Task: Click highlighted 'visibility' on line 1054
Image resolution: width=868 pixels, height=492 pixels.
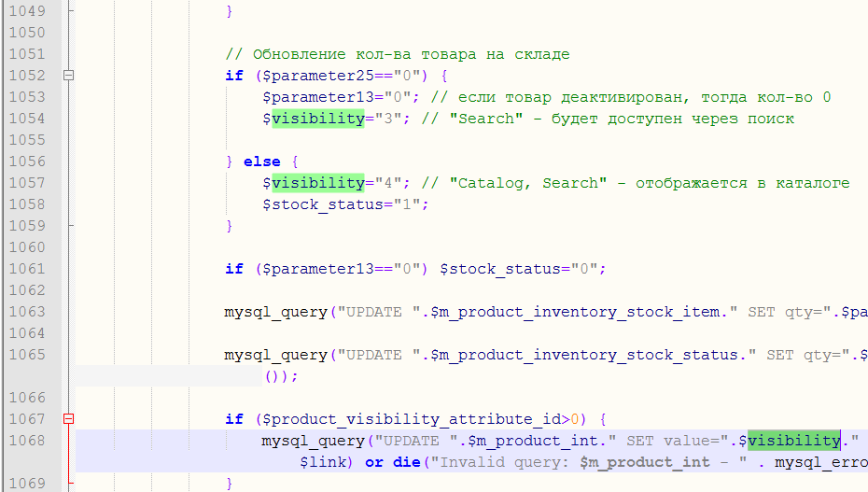Action: (x=317, y=119)
